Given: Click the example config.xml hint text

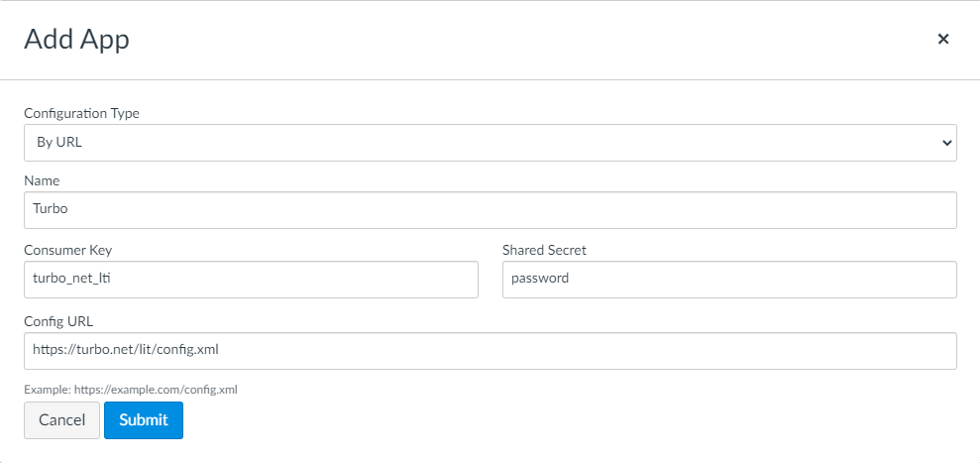Looking at the screenshot, I should pos(130,390).
